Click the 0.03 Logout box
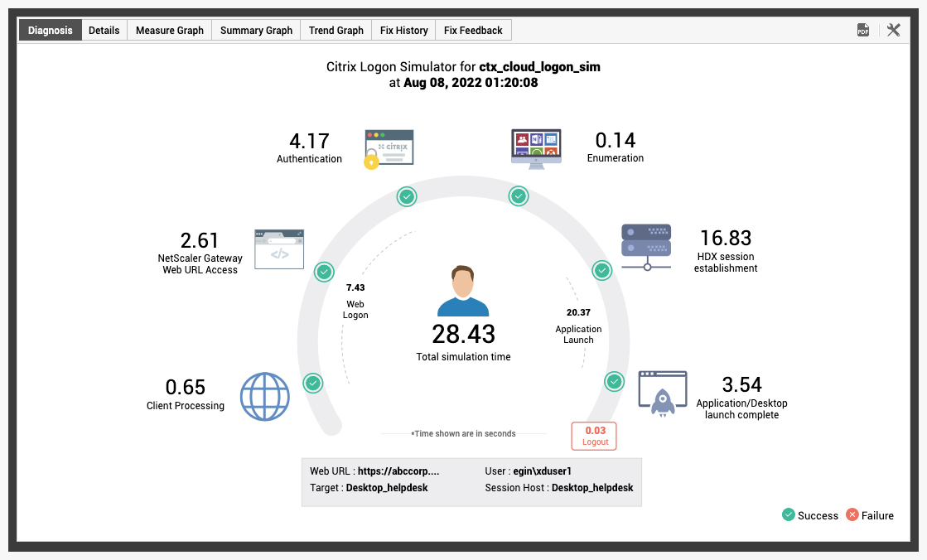 point(594,436)
